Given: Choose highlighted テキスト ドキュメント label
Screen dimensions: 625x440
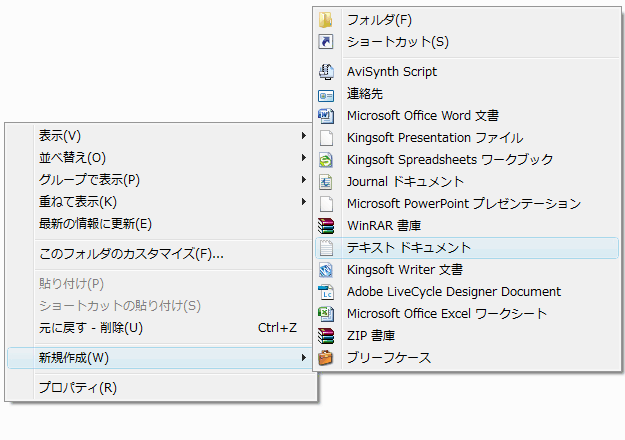Looking at the screenshot, I should 409,248.
